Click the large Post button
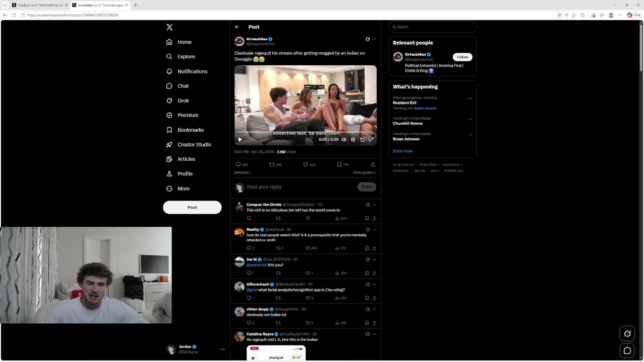Screen dimensions: 644x362 [192, 207]
